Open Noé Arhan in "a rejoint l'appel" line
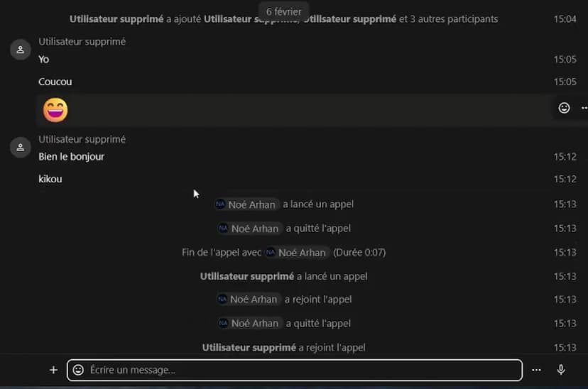Screen dimensions: 588x389 coord(248,300)
